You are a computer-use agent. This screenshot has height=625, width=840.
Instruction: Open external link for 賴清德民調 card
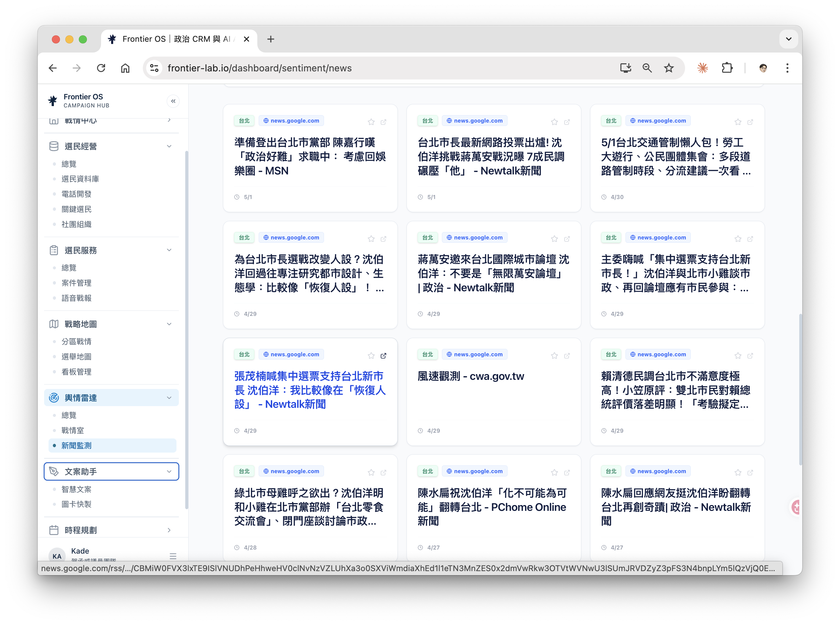pyautogui.click(x=750, y=356)
